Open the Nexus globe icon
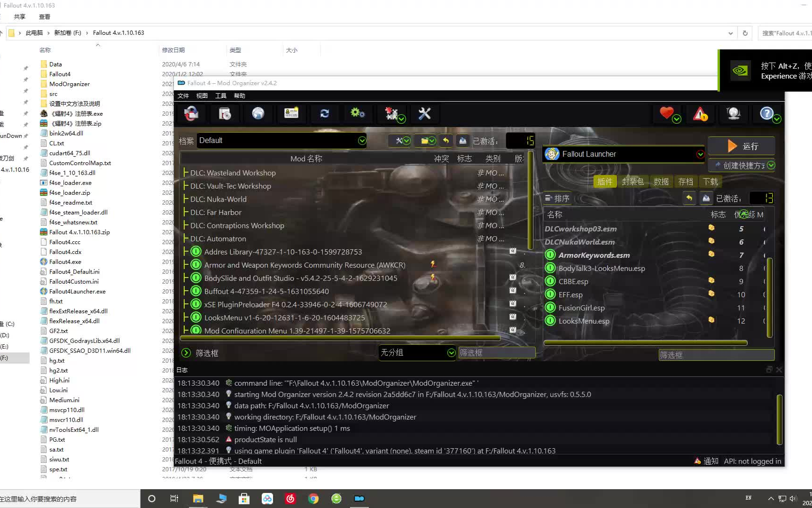 click(258, 113)
